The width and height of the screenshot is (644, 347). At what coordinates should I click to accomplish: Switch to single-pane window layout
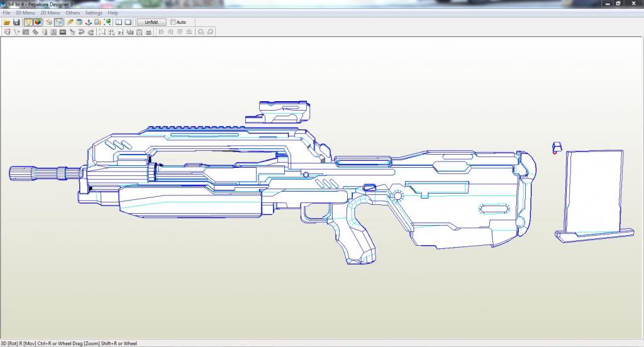pos(128,22)
